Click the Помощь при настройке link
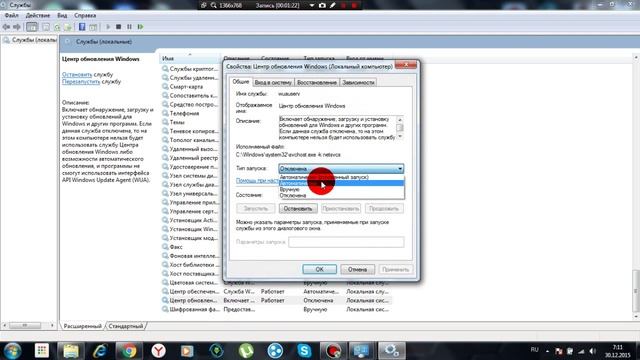The width and height of the screenshot is (640, 360). pos(257,180)
